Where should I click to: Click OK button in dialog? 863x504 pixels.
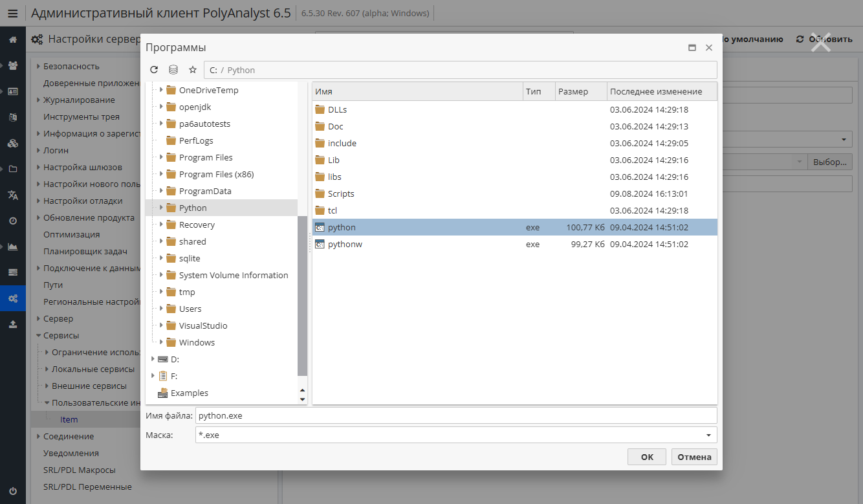point(647,457)
